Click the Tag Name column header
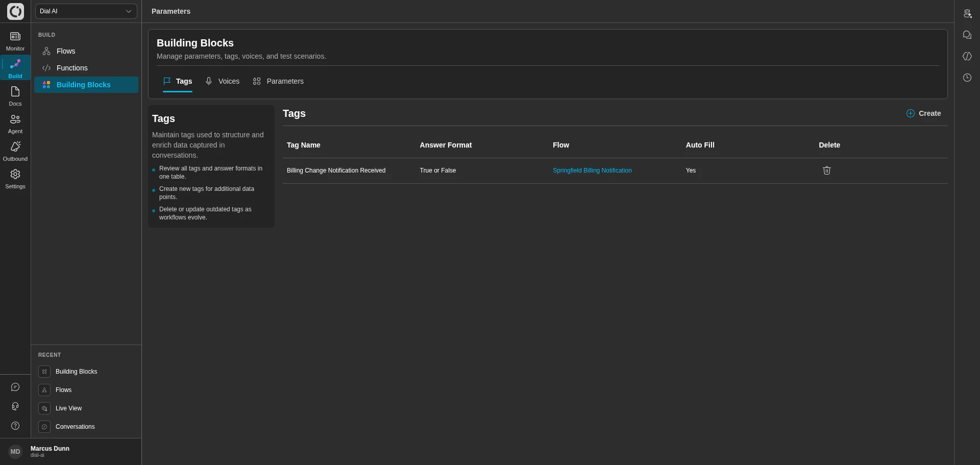Image resolution: width=980 pixels, height=465 pixels. pyautogui.click(x=304, y=145)
